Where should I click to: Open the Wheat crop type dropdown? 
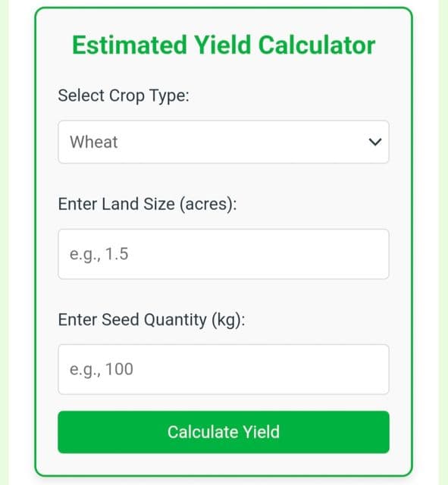point(224,142)
